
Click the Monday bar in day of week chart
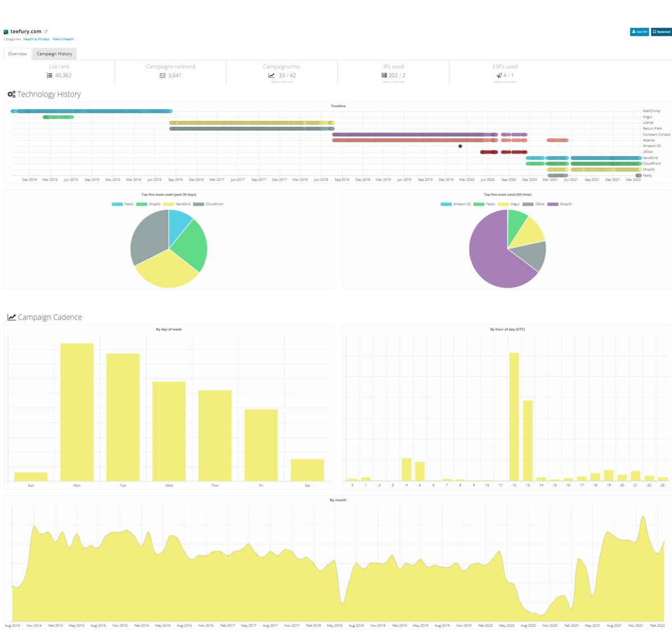coord(77,412)
